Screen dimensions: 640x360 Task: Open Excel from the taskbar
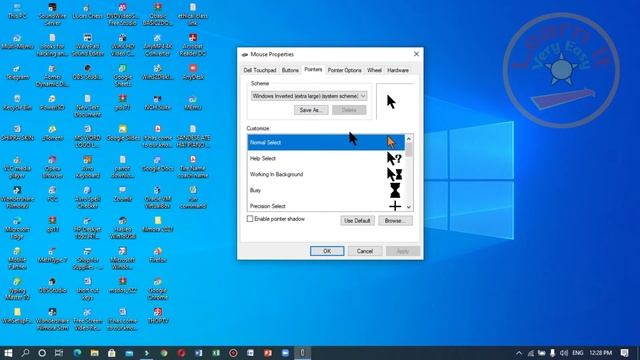click(x=216, y=353)
